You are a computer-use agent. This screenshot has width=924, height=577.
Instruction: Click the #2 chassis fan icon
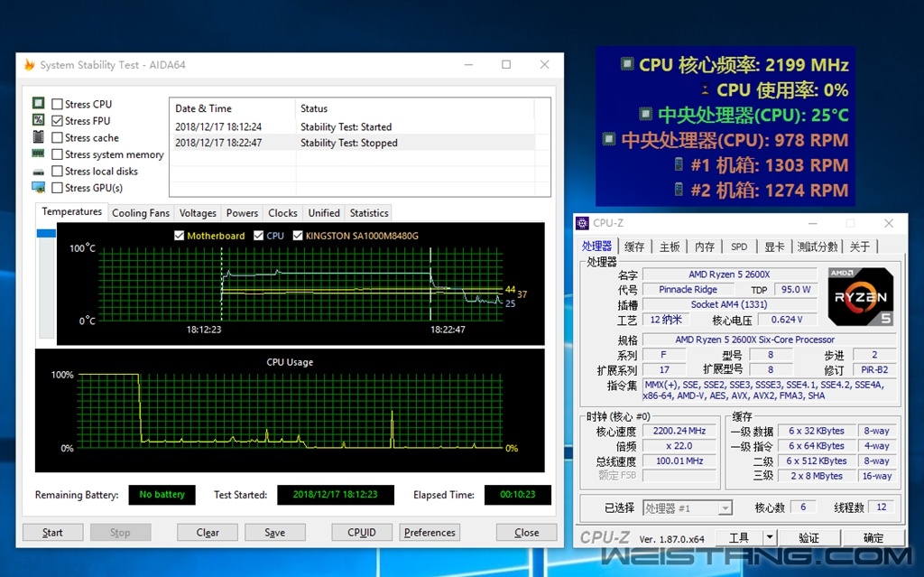point(679,190)
